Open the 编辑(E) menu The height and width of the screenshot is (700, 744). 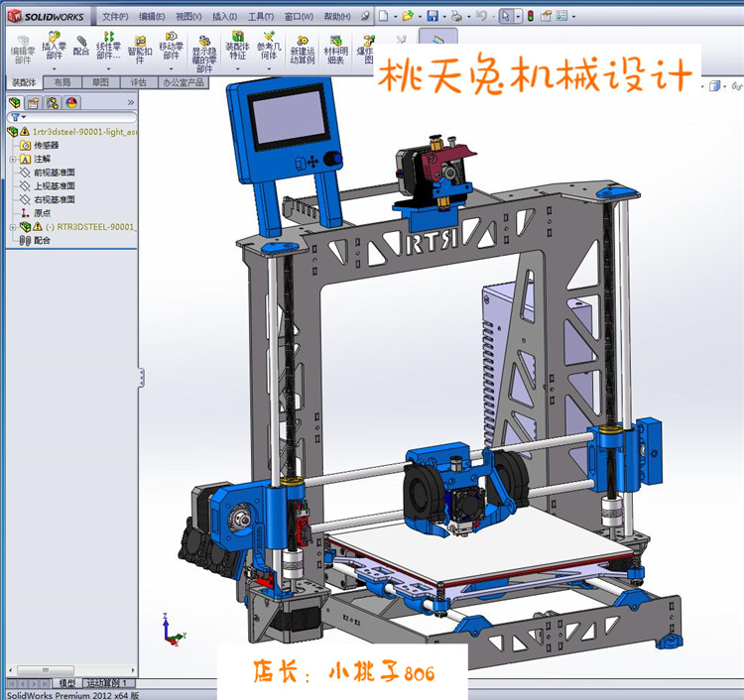pos(152,17)
